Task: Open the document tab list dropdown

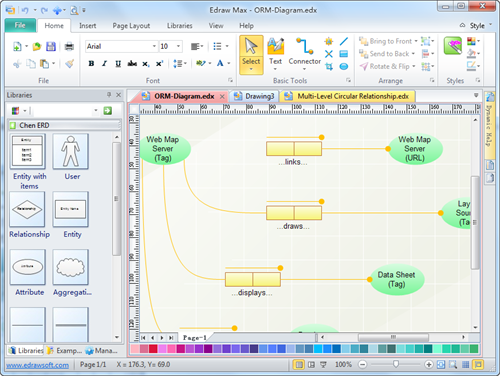Action: click(476, 96)
